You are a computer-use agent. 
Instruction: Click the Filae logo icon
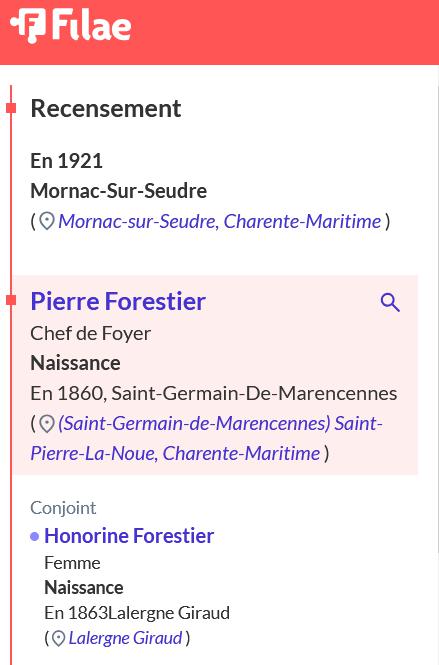[x=28, y=26]
